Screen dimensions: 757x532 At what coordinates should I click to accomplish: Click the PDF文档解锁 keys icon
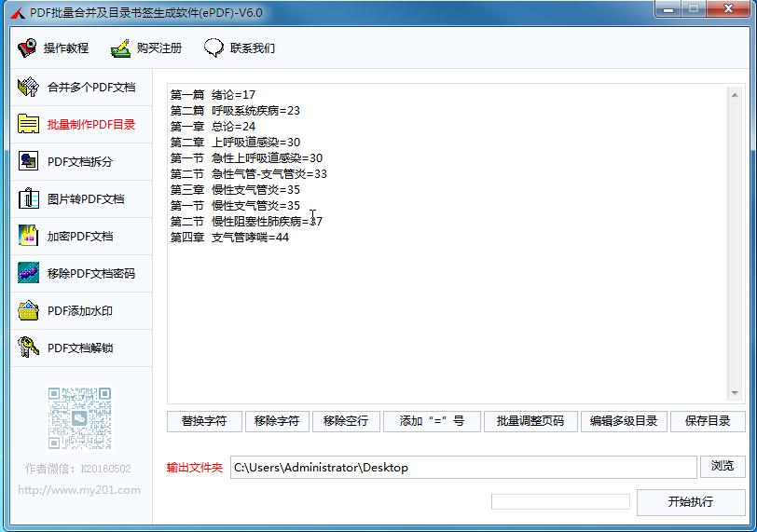pos(29,348)
